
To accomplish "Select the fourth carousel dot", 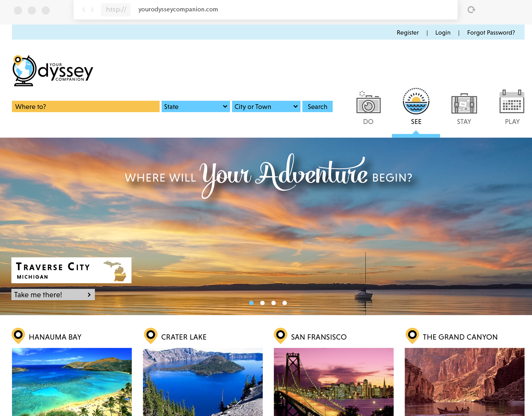I will [284, 303].
